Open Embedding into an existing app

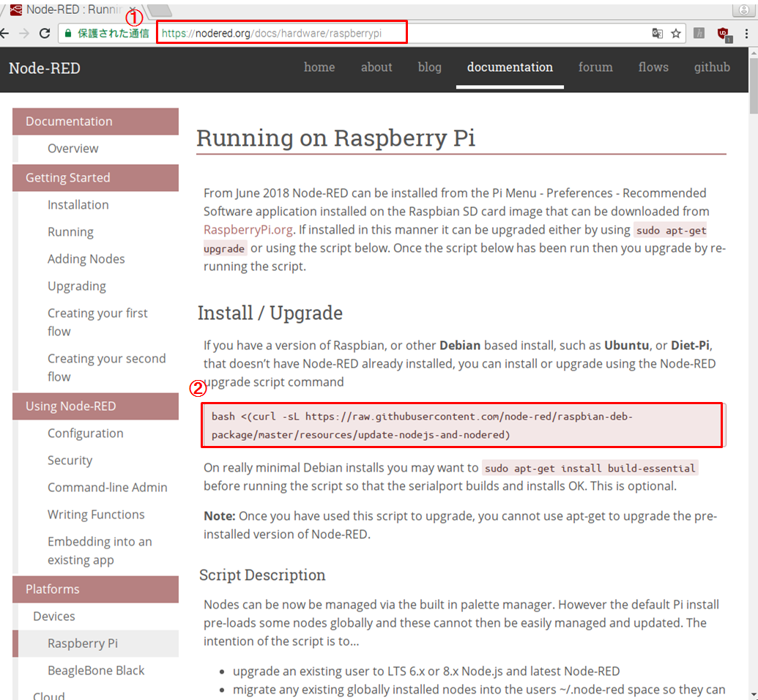(100, 551)
